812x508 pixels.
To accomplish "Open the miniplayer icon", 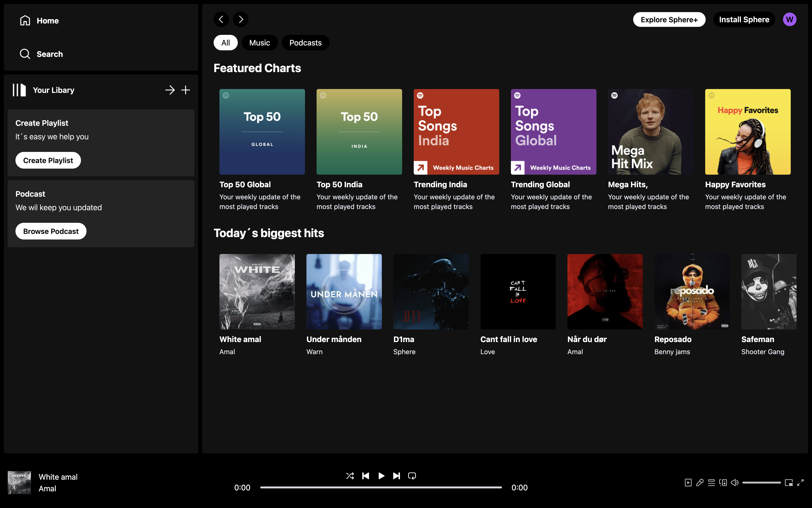I will point(789,482).
